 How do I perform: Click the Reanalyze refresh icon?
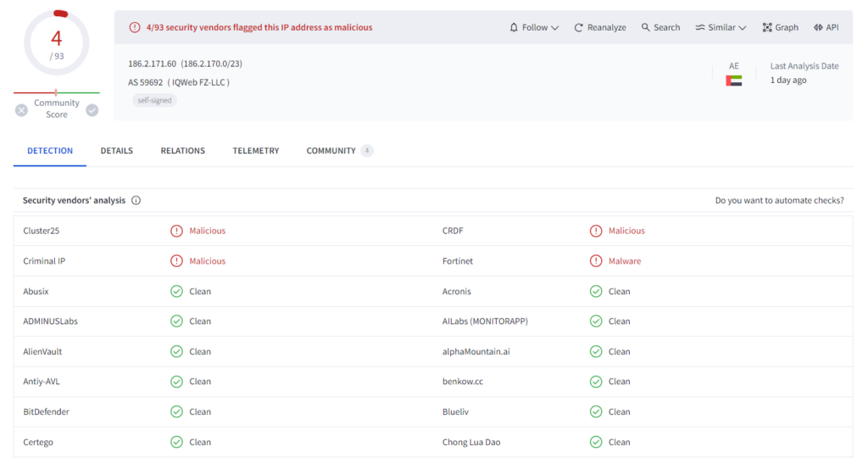(579, 27)
